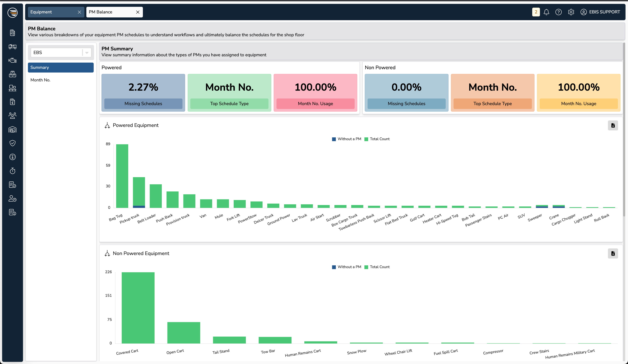
Task: Close the PM Balance tab
Action: click(138, 12)
